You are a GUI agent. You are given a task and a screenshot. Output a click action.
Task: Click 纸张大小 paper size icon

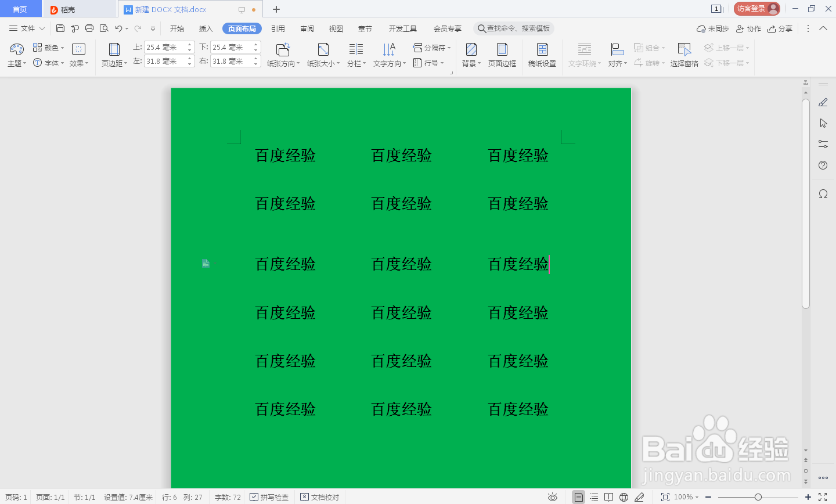(323, 49)
